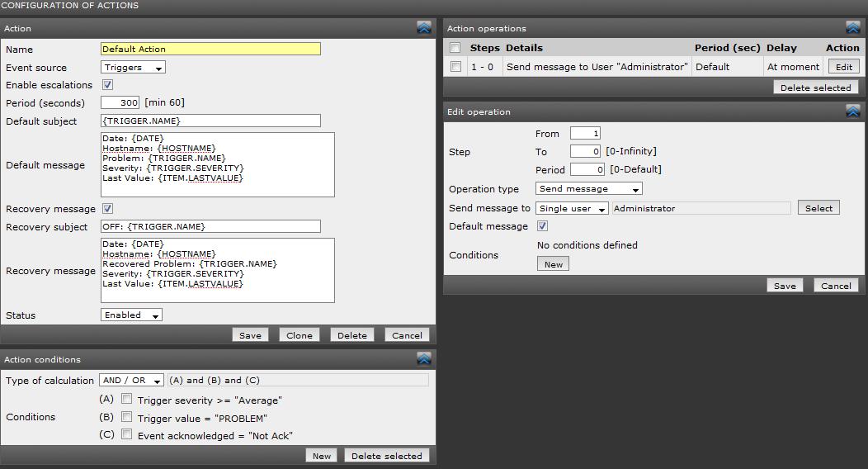Collapse the Edit operation panel icon

click(x=853, y=111)
